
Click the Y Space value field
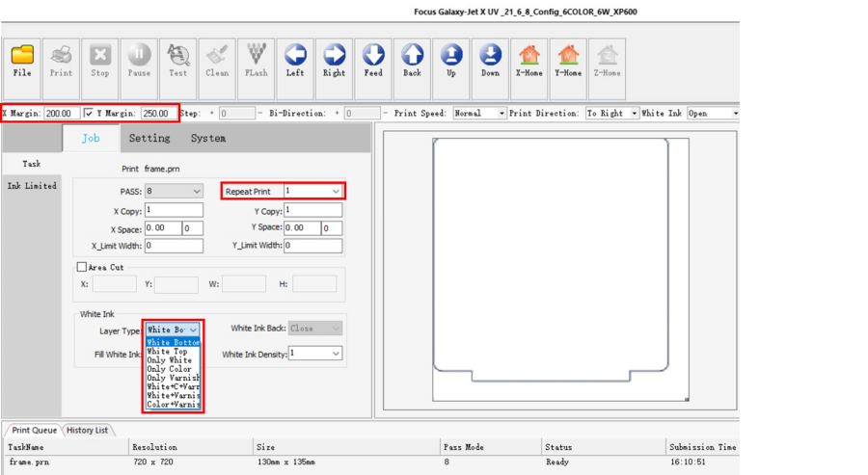click(x=302, y=227)
